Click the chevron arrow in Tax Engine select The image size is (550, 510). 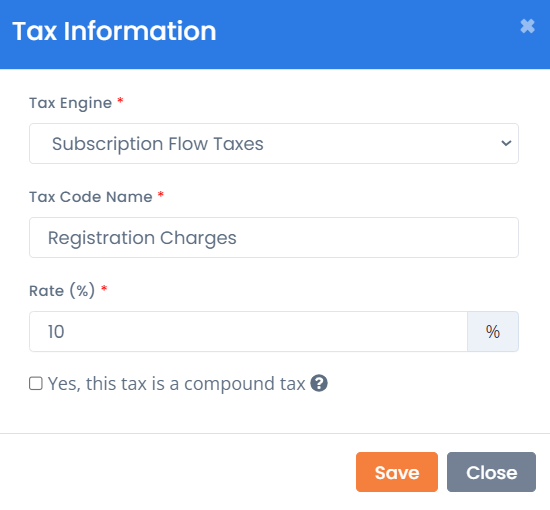click(x=506, y=143)
